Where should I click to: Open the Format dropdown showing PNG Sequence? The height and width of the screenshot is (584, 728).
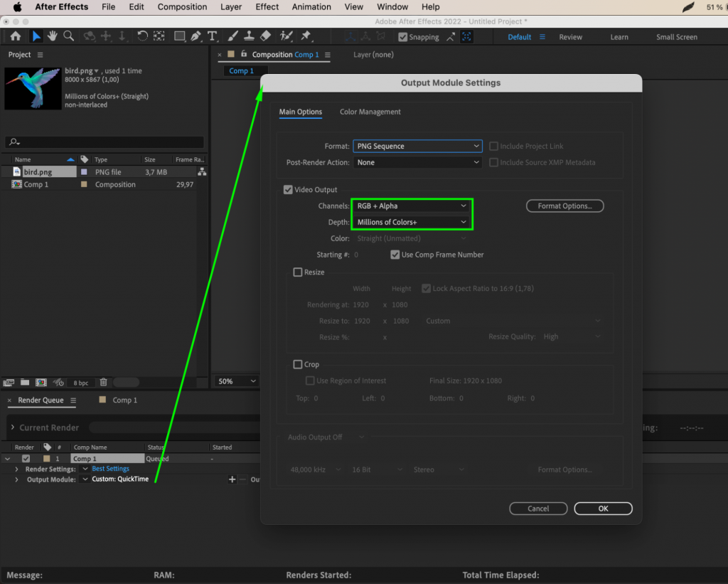click(x=417, y=146)
